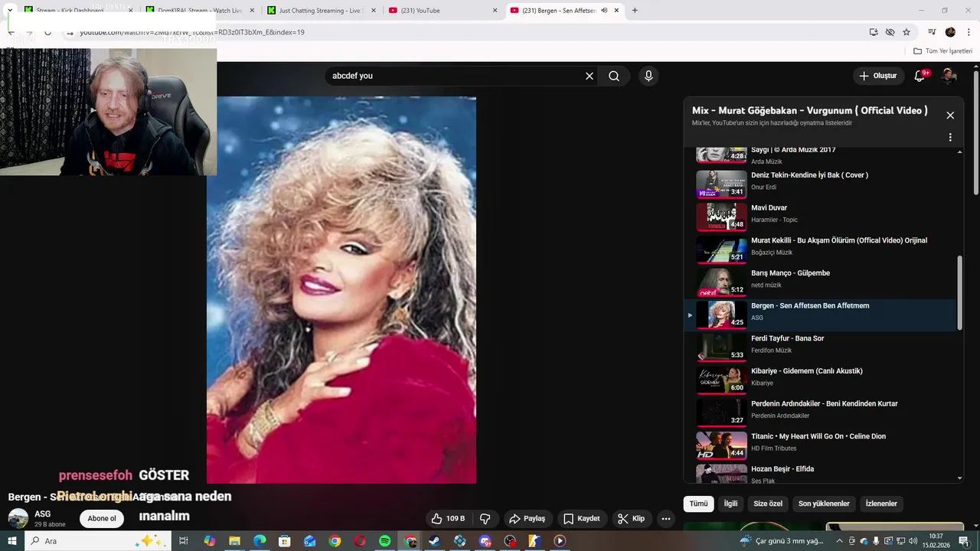Open the weather widget Çar günü forecast
Screen dimensions: 980x551
click(x=781, y=541)
